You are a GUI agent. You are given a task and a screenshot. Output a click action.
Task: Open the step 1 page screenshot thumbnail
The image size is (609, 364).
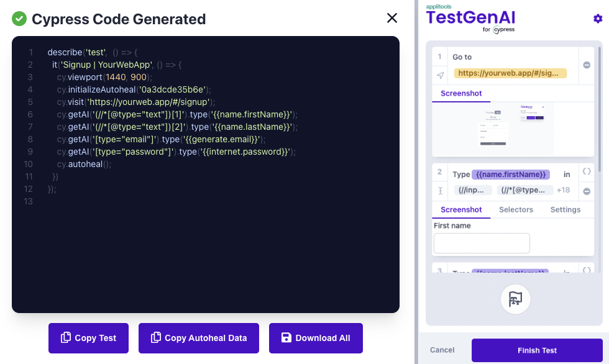point(513,129)
